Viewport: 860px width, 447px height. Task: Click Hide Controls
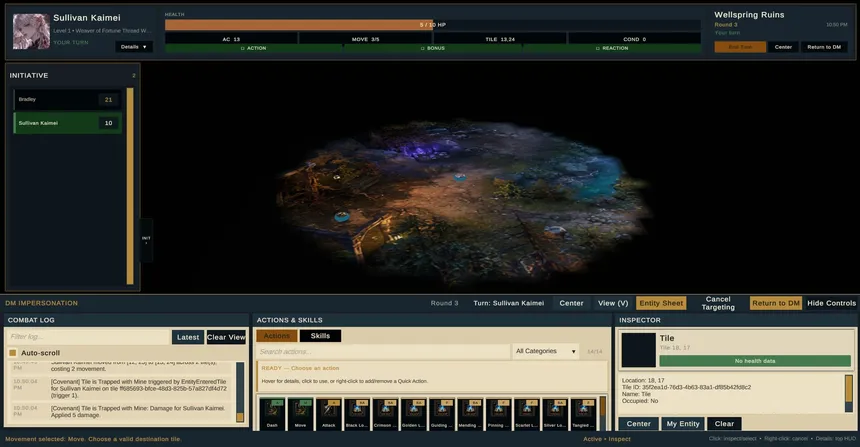[x=831, y=303]
